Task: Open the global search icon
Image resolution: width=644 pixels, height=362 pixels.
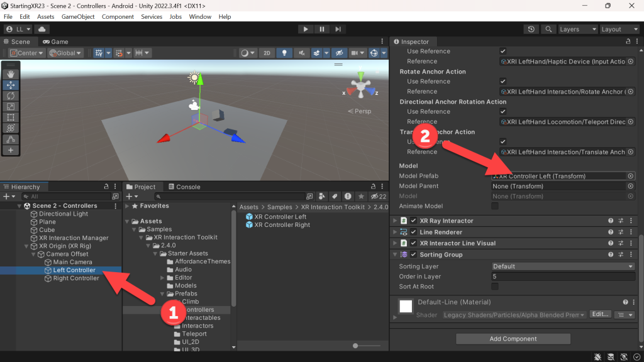Action: click(548, 29)
